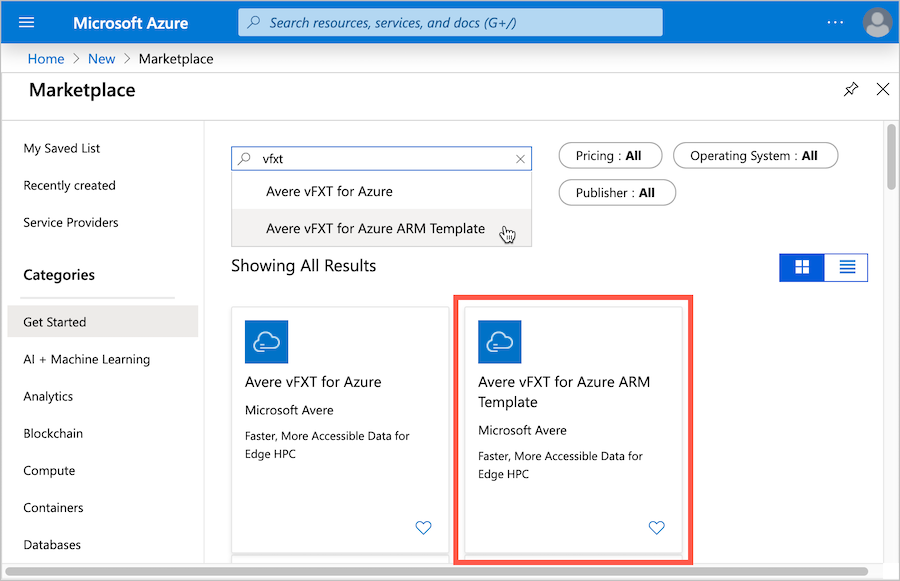Go to the Databases category

(x=53, y=544)
